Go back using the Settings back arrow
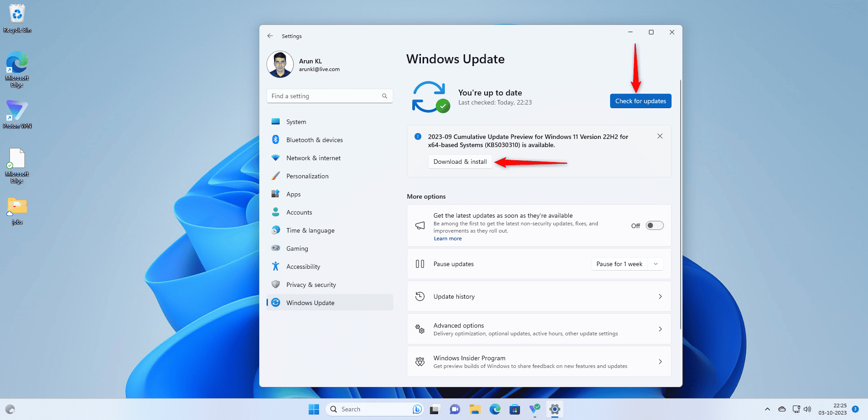Image resolution: width=868 pixels, height=420 pixels. click(270, 36)
